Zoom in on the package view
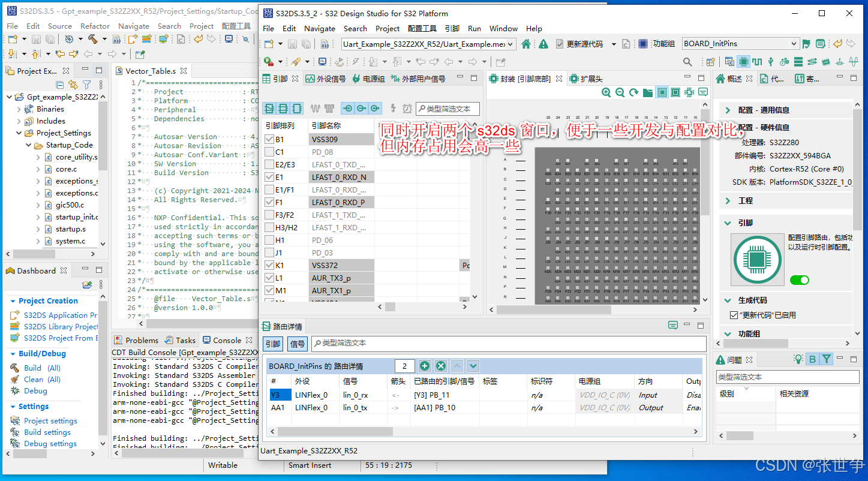 (x=606, y=92)
